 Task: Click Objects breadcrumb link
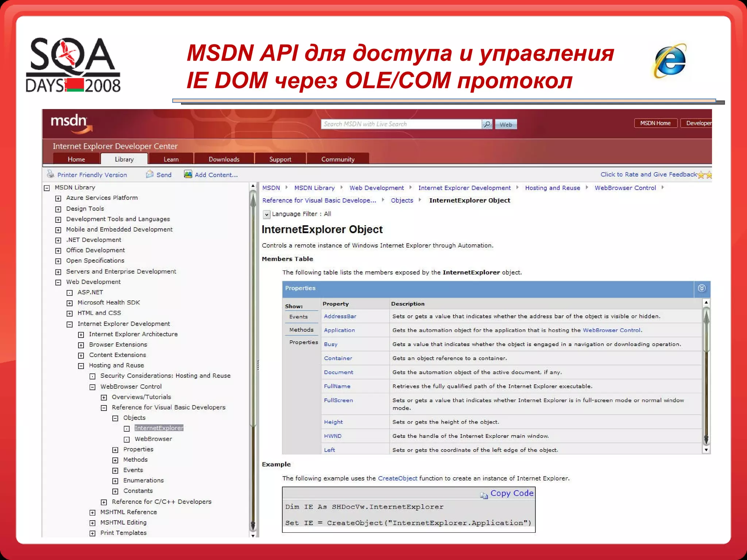pyautogui.click(x=402, y=201)
